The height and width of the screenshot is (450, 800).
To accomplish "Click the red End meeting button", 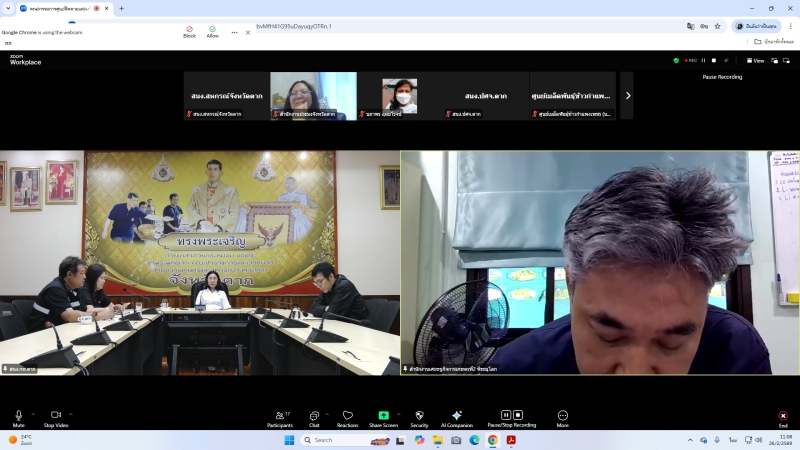I will tap(782, 416).
